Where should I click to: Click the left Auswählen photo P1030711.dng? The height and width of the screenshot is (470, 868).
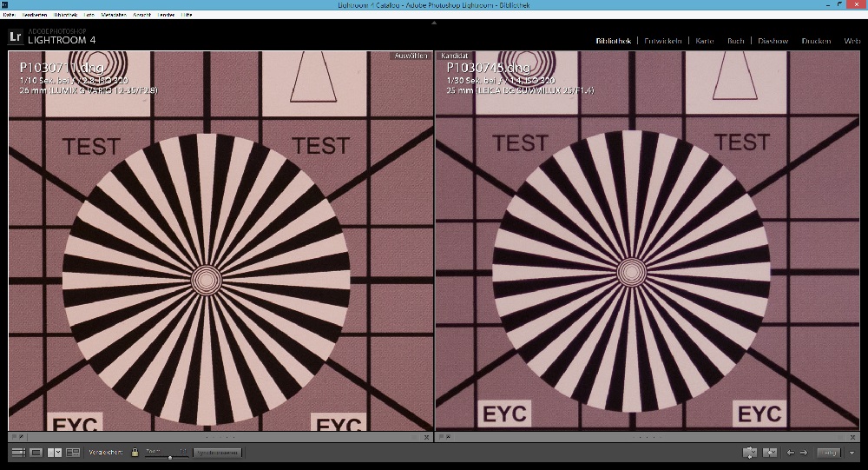pyautogui.click(x=220, y=241)
